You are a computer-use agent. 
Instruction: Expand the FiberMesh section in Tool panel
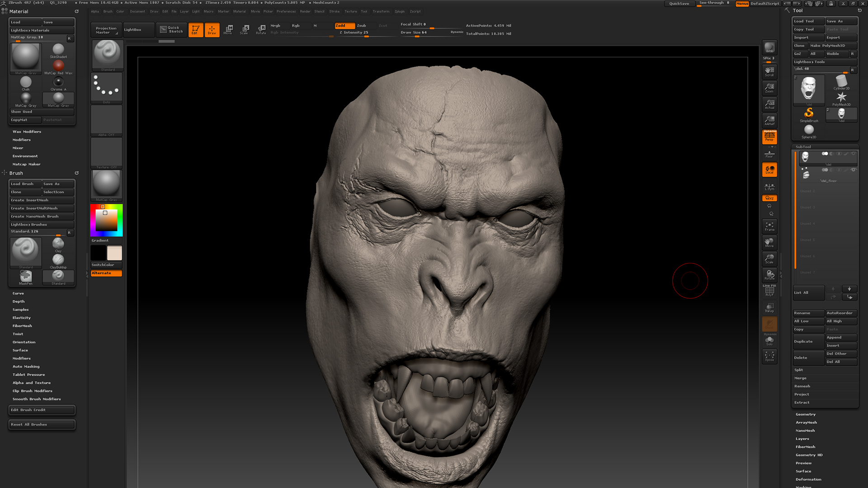(x=805, y=447)
